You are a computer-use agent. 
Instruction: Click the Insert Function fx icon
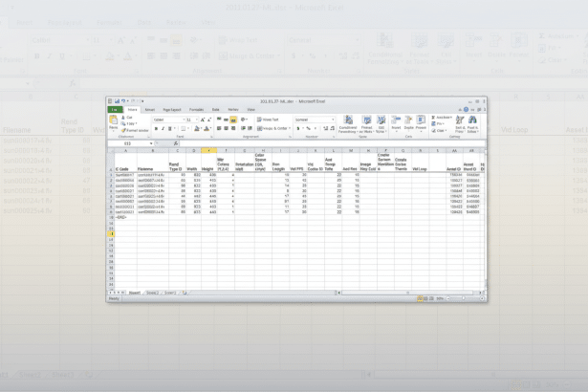coord(176,143)
